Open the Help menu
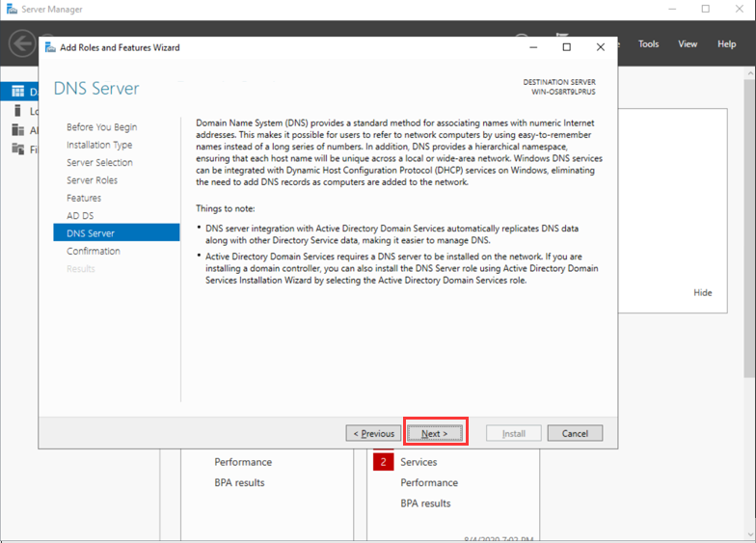Screen dimensions: 756x543 pyautogui.click(x=726, y=43)
